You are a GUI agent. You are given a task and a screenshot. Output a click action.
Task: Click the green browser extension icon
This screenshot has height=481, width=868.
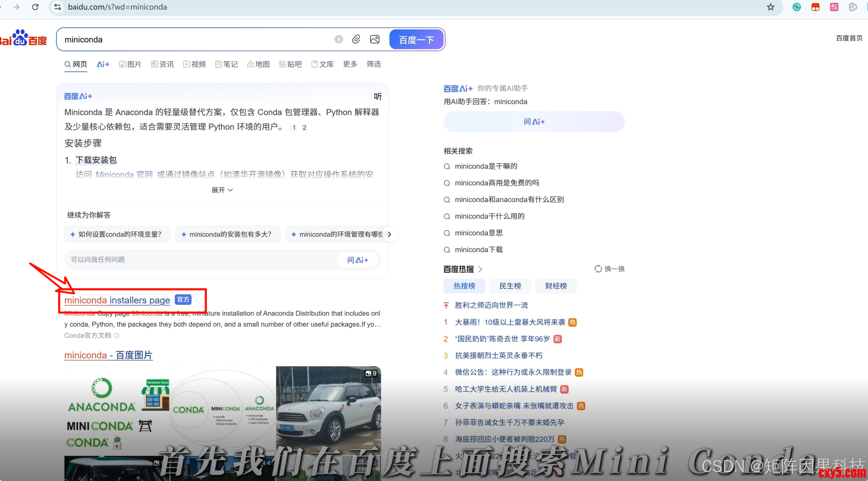click(x=796, y=7)
